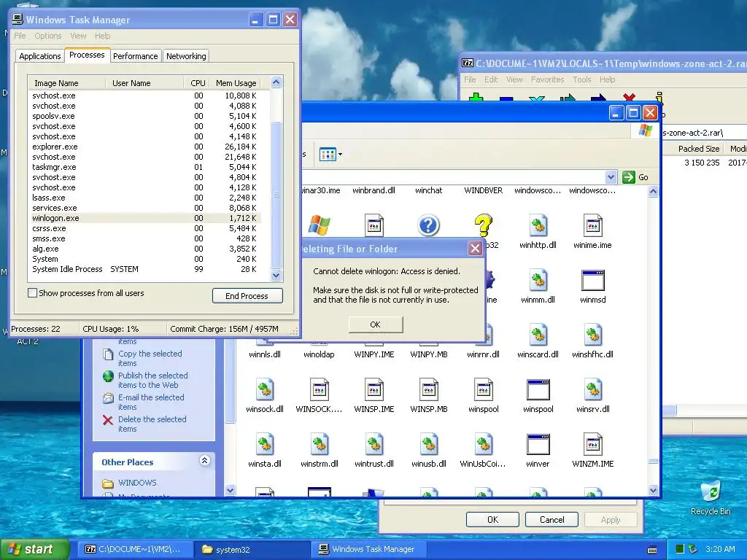Open Options menu in Task Manager

coord(48,36)
